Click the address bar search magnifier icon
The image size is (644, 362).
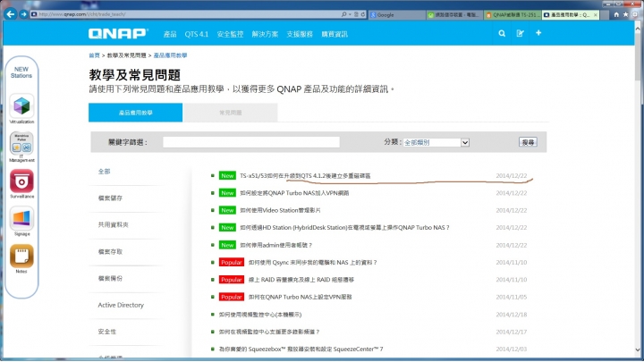click(344, 14)
